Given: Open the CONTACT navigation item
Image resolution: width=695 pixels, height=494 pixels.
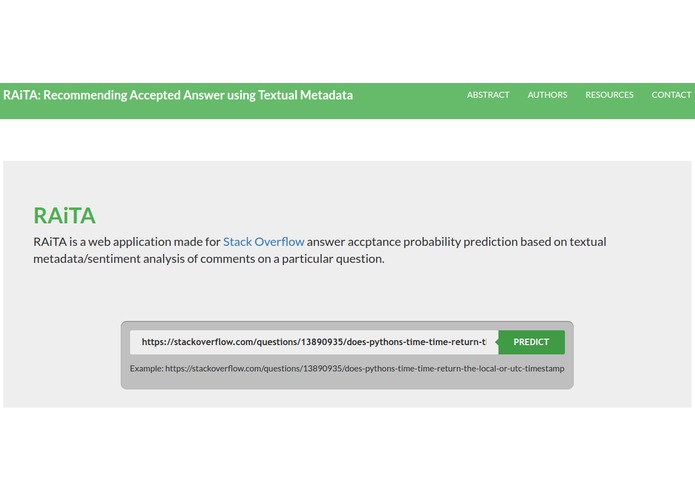Looking at the screenshot, I should click(671, 95).
